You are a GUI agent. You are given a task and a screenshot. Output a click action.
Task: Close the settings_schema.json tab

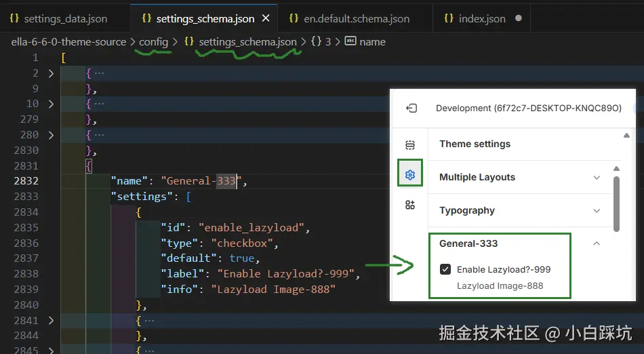point(266,18)
